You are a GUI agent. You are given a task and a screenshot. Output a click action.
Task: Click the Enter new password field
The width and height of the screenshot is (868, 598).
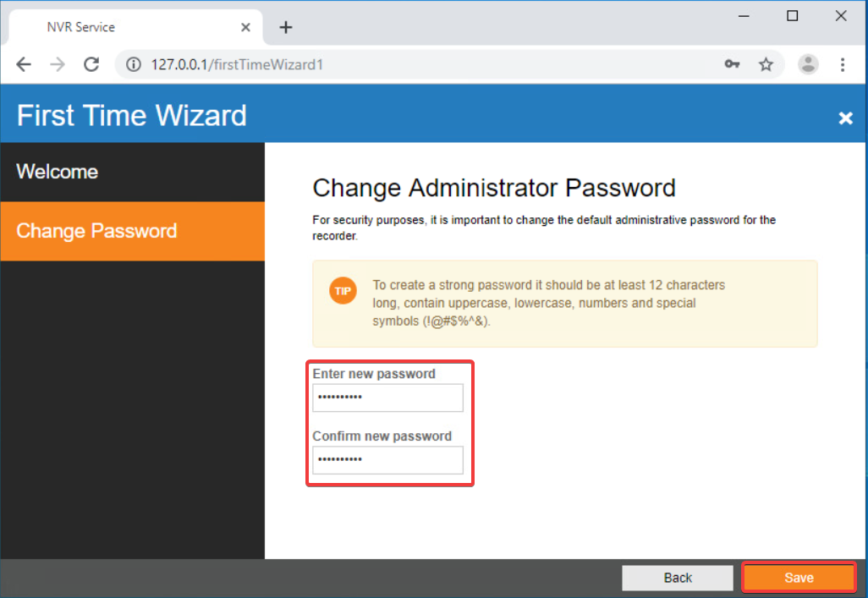click(387, 398)
